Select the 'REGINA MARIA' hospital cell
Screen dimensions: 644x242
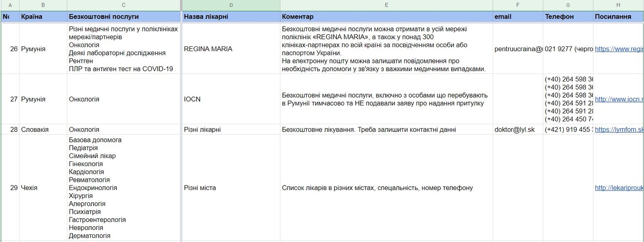[x=231, y=49]
